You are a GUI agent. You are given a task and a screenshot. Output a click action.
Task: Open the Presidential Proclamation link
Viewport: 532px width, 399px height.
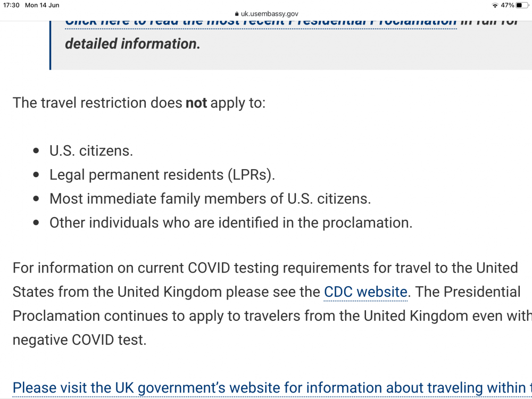261,23
